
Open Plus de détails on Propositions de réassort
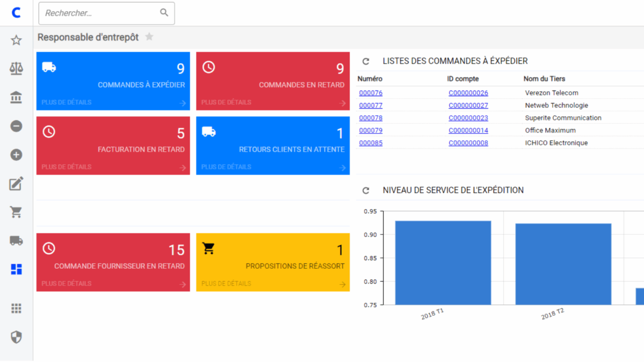(226, 283)
